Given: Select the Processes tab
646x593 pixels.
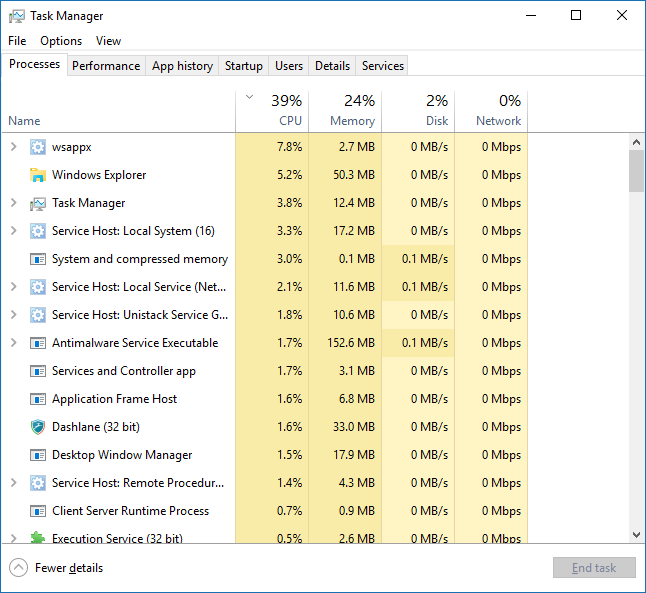Looking at the screenshot, I should 35,64.
